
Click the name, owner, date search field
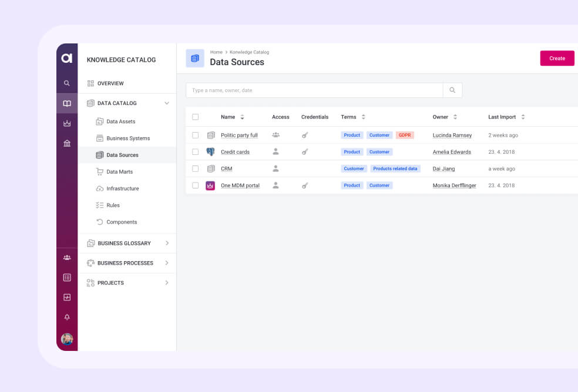click(314, 90)
